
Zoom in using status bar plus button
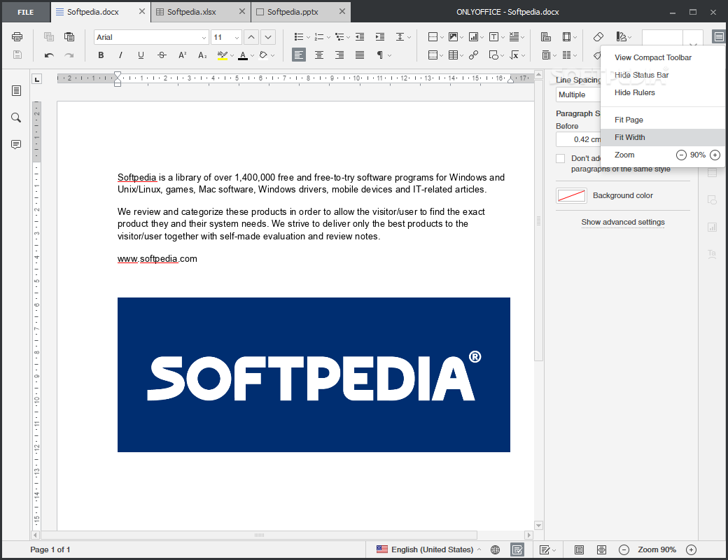click(x=692, y=549)
